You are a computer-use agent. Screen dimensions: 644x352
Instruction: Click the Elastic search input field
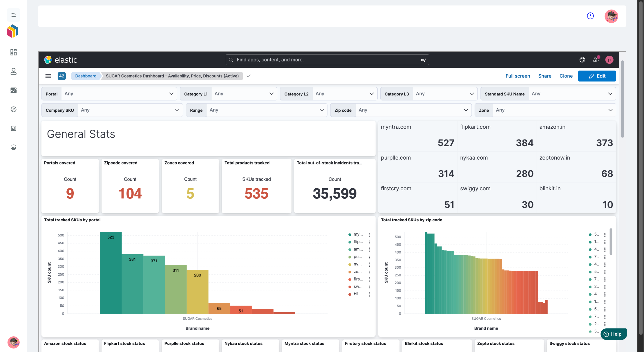click(327, 60)
